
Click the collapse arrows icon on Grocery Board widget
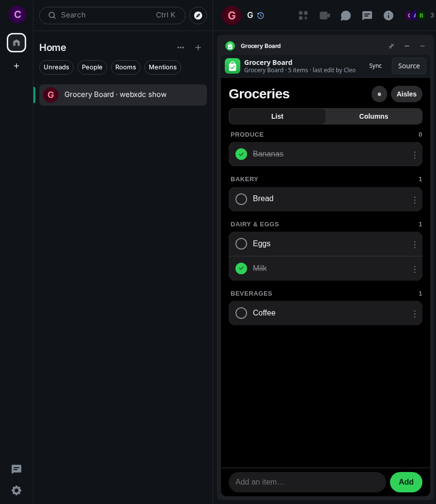[391, 46]
